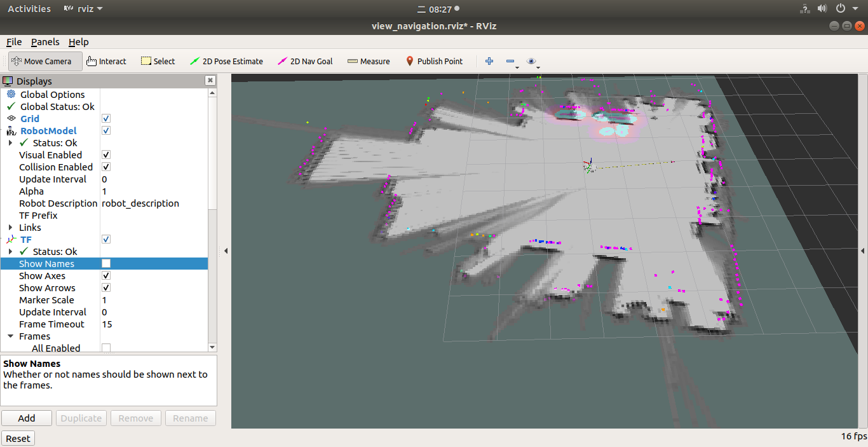This screenshot has width=868, height=447.
Task: Uncheck the Grid display checkbox
Action: (106, 118)
